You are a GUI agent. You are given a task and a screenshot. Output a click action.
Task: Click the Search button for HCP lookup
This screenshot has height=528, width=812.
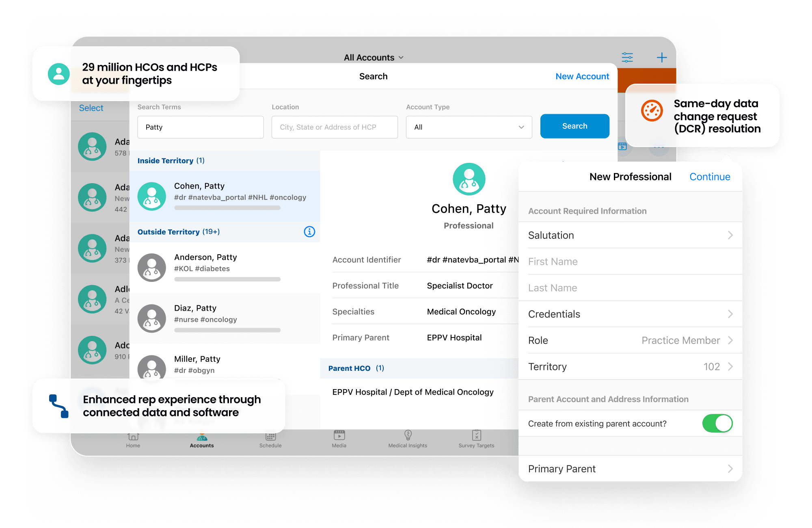click(x=574, y=127)
